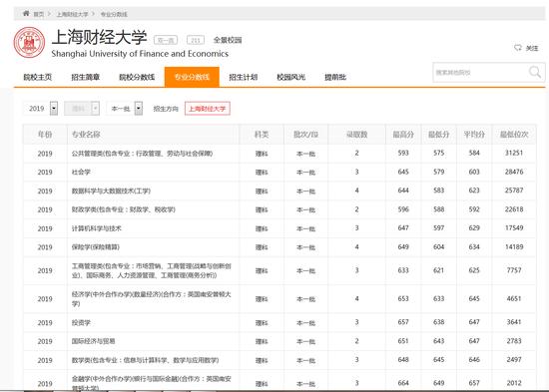Click the follow heart icon 关注
Viewport: 549px width, 392px height.
pyautogui.click(x=517, y=48)
